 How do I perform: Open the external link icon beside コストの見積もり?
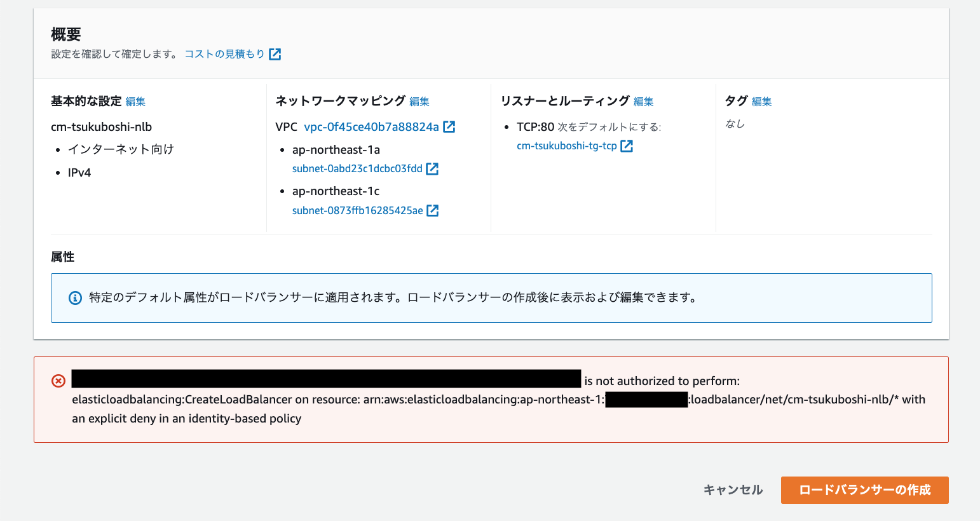(x=274, y=54)
